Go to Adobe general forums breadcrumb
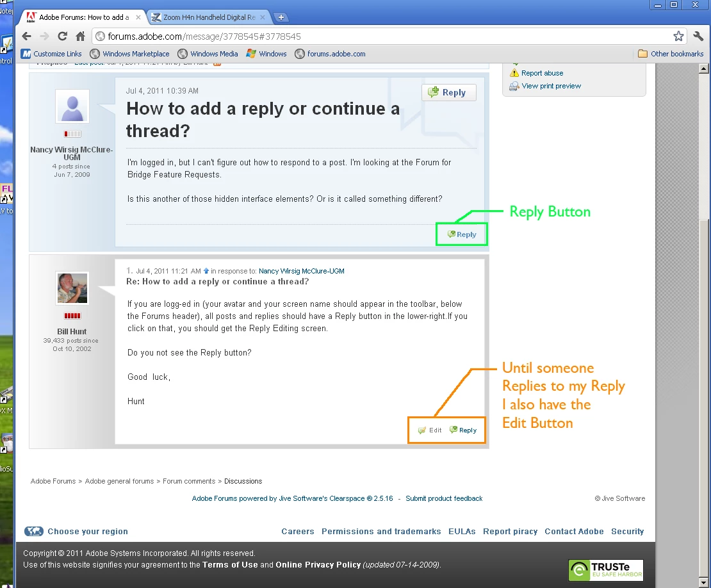 point(119,481)
